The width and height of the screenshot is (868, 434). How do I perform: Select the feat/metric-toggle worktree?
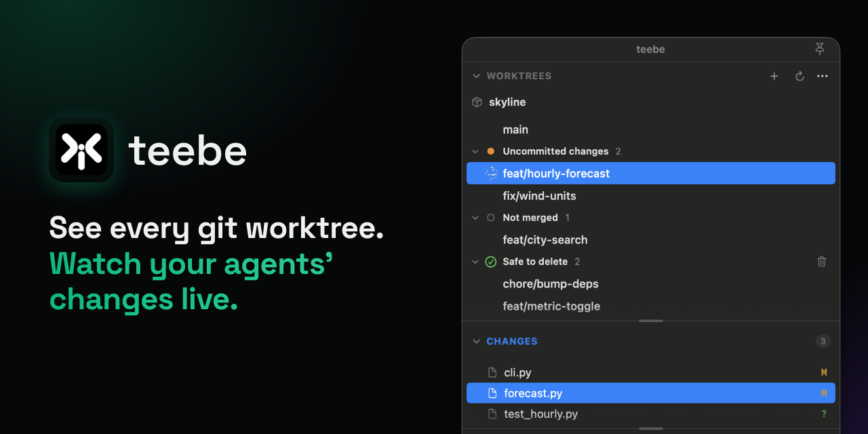pos(651,307)
